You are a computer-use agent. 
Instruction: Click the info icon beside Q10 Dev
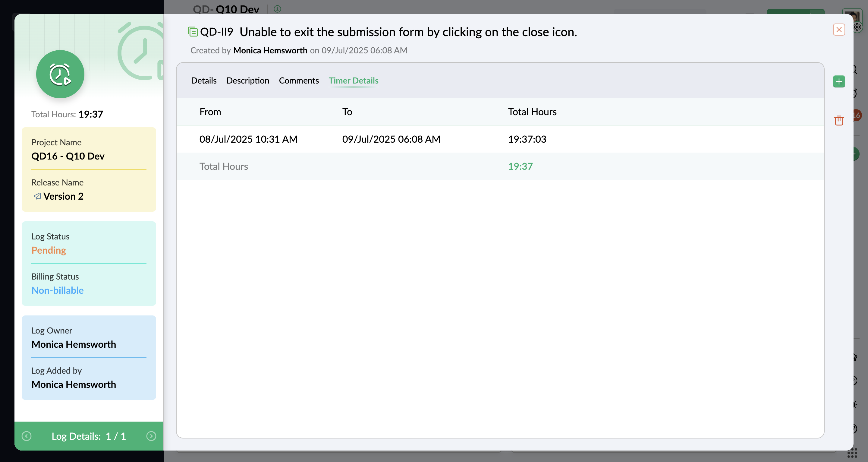coord(277,9)
